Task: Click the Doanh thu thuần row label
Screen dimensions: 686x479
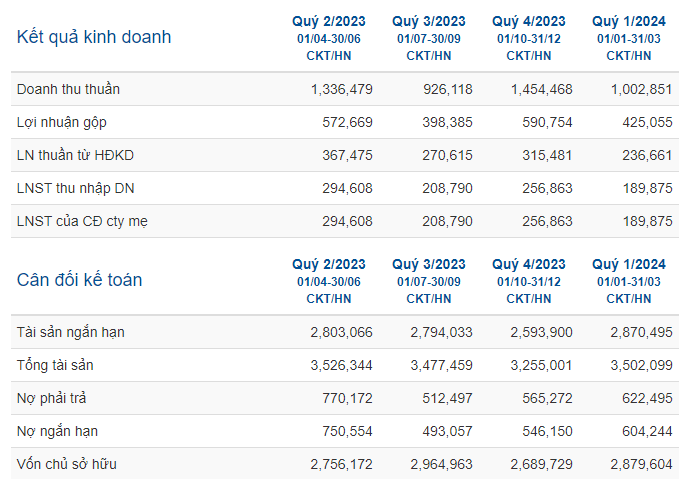Action: (68, 89)
